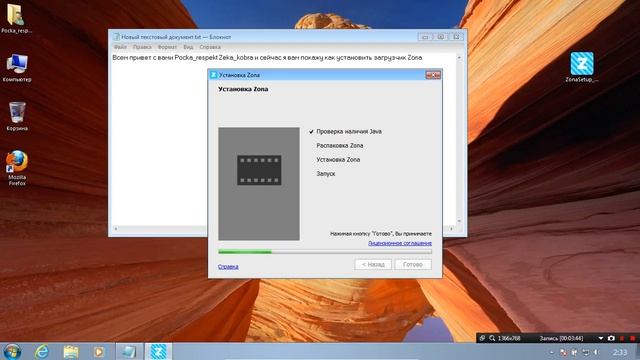Click Notepad vertical scrollbar down arrow
640x360 pixels.
(x=459, y=221)
